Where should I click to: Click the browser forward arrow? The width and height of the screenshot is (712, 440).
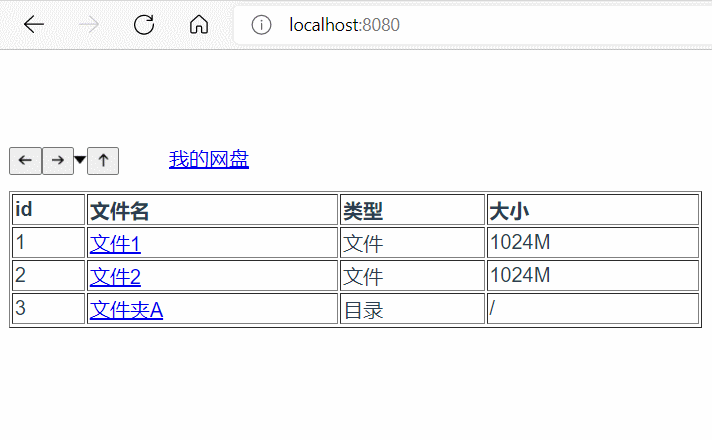tap(89, 25)
